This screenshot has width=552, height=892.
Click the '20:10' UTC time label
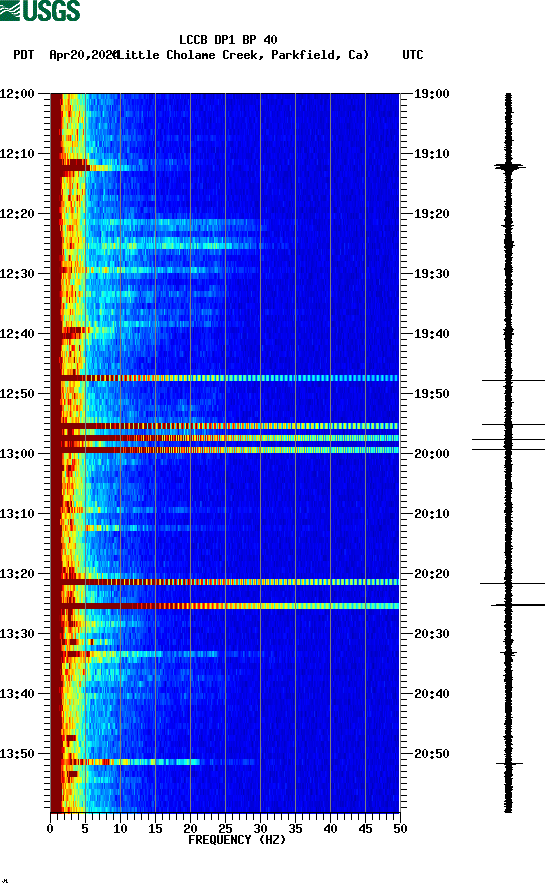click(431, 514)
